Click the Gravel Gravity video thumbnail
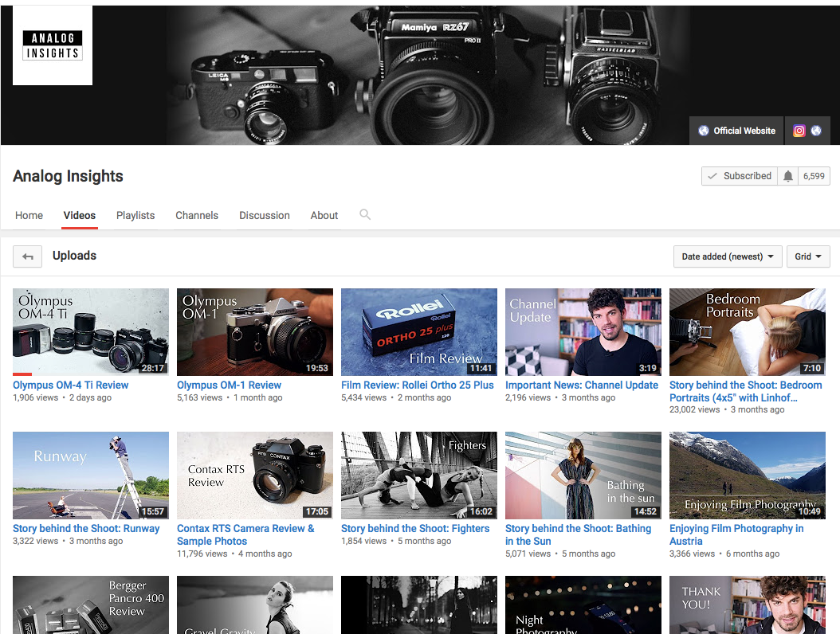 [x=255, y=605]
